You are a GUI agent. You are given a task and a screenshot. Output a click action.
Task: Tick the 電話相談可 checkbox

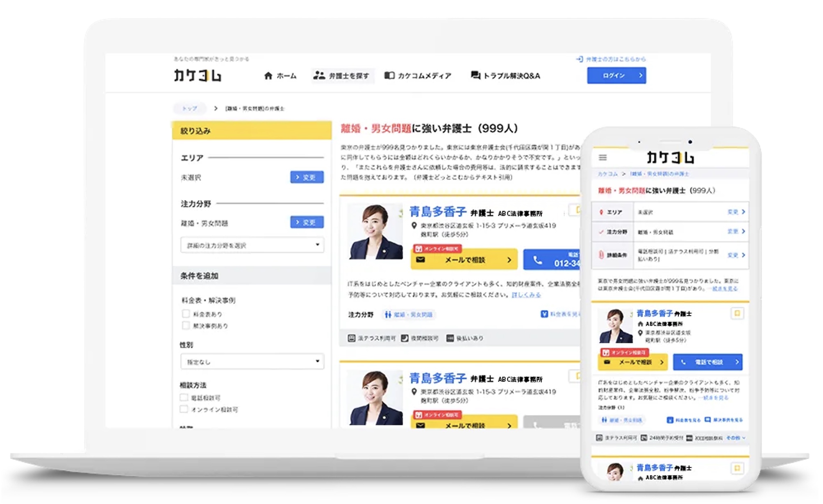[x=184, y=397]
